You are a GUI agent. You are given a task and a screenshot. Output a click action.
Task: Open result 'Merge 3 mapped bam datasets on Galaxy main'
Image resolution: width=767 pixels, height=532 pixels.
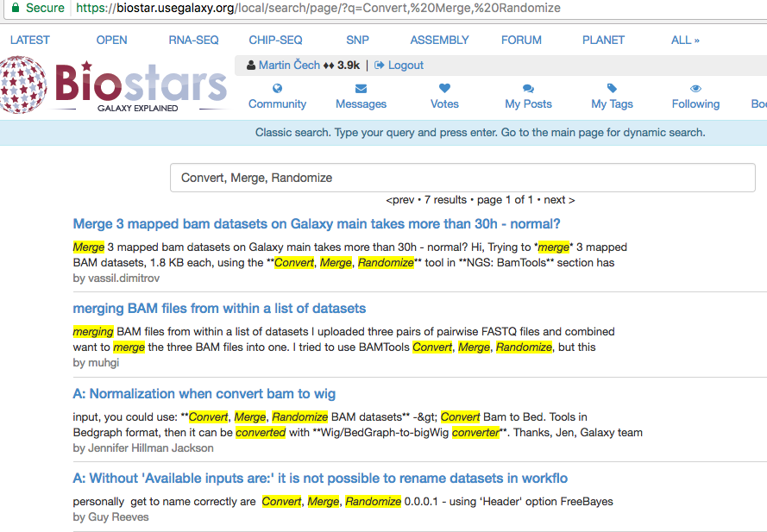pos(317,224)
